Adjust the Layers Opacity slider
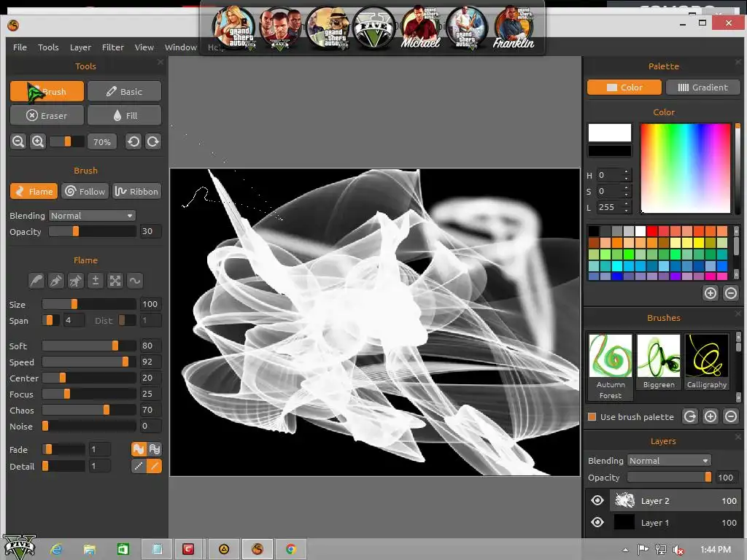This screenshot has width=747, height=560. click(x=670, y=477)
